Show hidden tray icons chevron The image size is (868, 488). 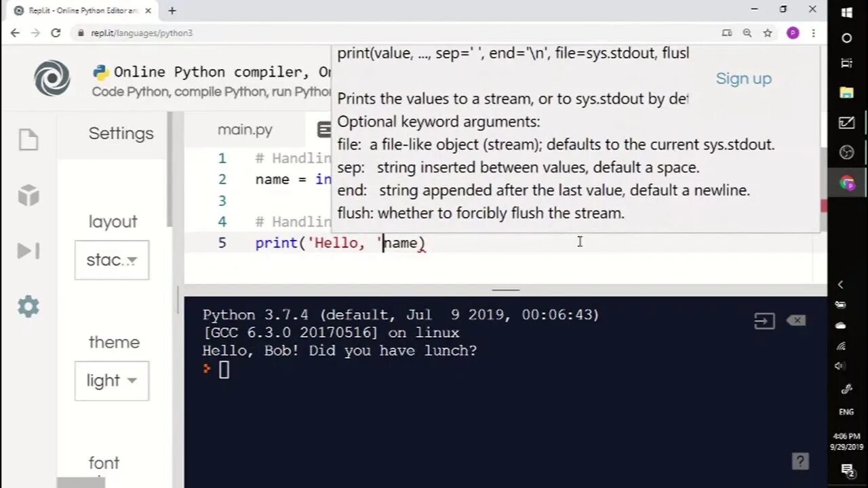[841, 285]
